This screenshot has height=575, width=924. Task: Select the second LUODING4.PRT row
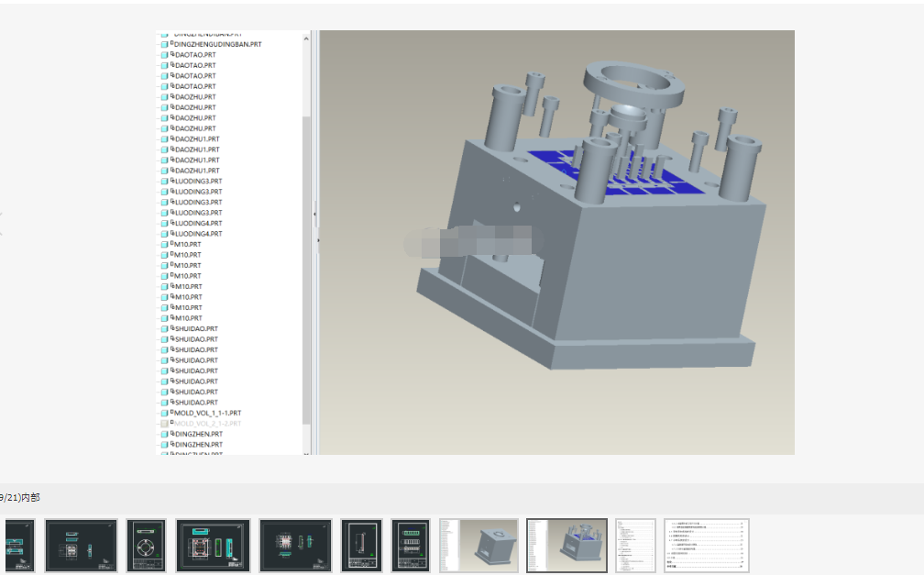coord(198,234)
